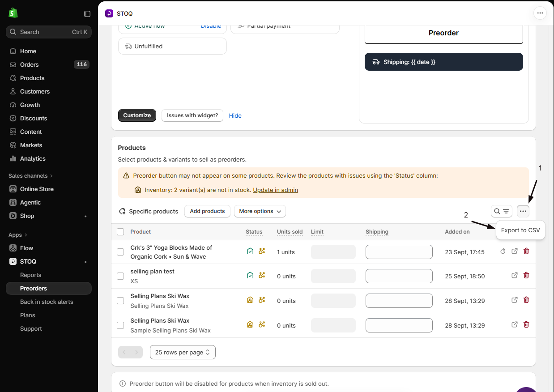Open the 25 rows per page selector
This screenshot has height=392, width=554.
(x=183, y=352)
